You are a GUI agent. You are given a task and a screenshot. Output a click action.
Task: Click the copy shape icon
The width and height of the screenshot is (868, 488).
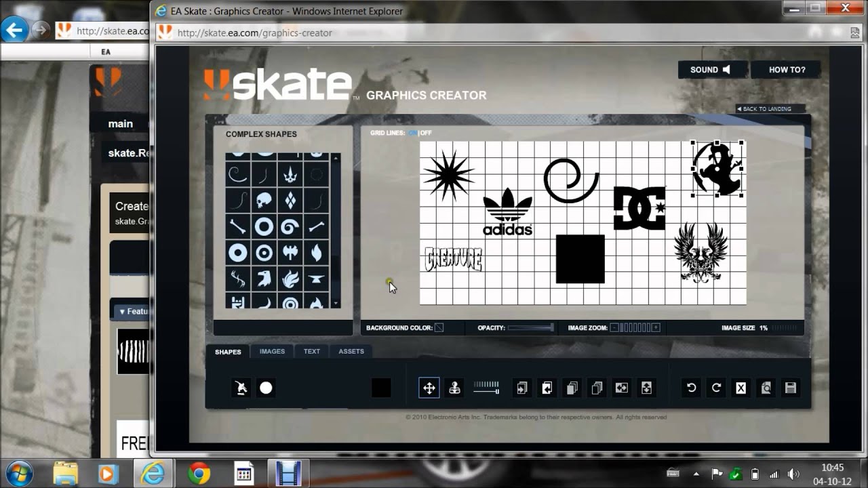pos(572,388)
